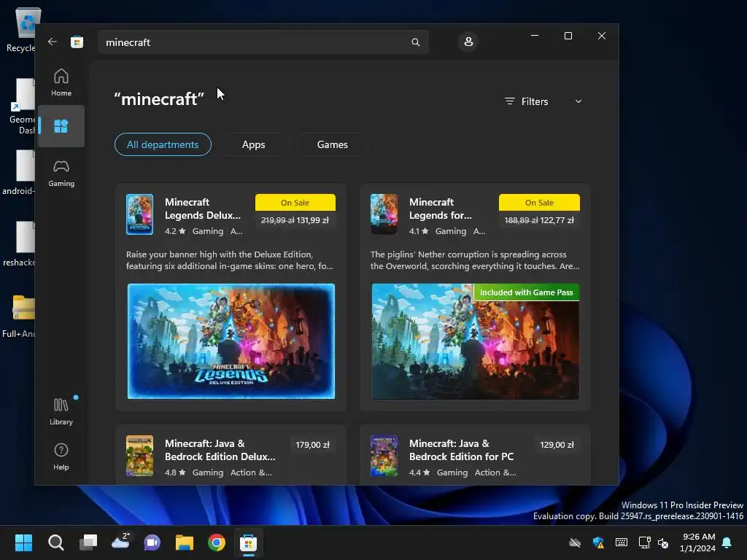
Task: Click the 4.1 star rating
Action: [x=419, y=231]
